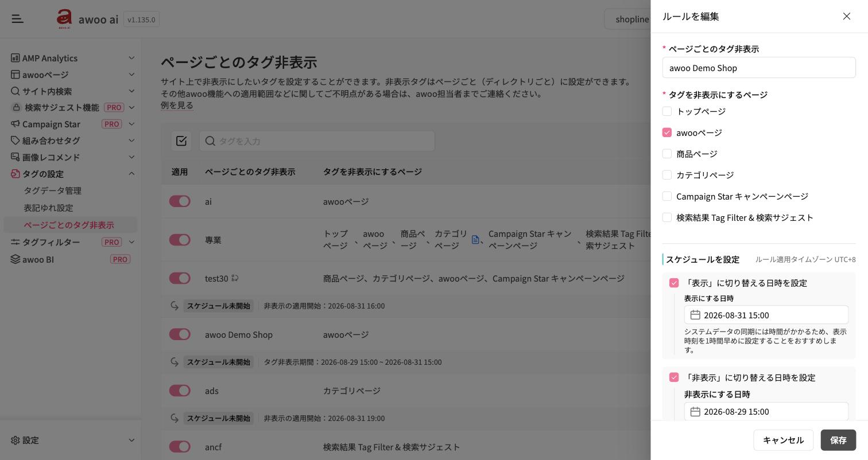The height and width of the screenshot is (460, 868).
Task: Check the トップページ checkbox
Action: 667,111
